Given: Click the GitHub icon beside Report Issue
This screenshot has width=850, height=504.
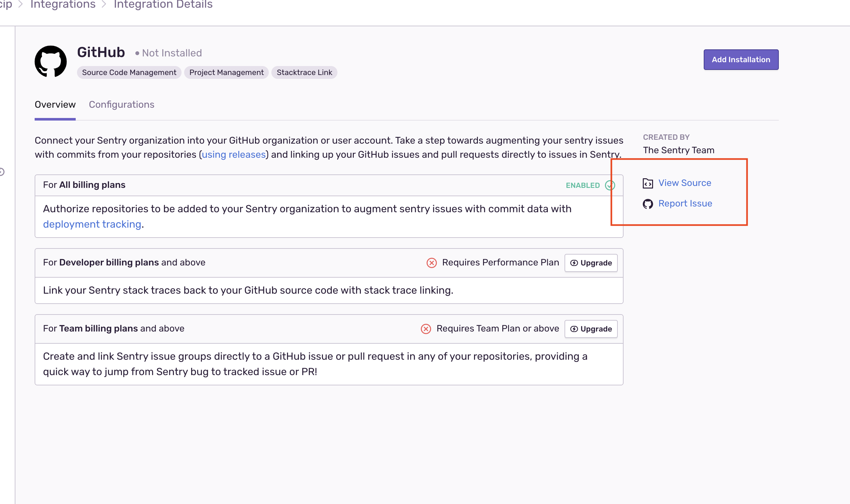Looking at the screenshot, I should (x=648, y=204).
